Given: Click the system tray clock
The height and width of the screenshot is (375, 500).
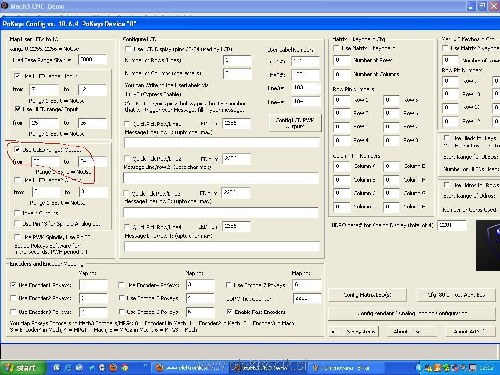Looking at the screenshot, I should coord(486,368).
